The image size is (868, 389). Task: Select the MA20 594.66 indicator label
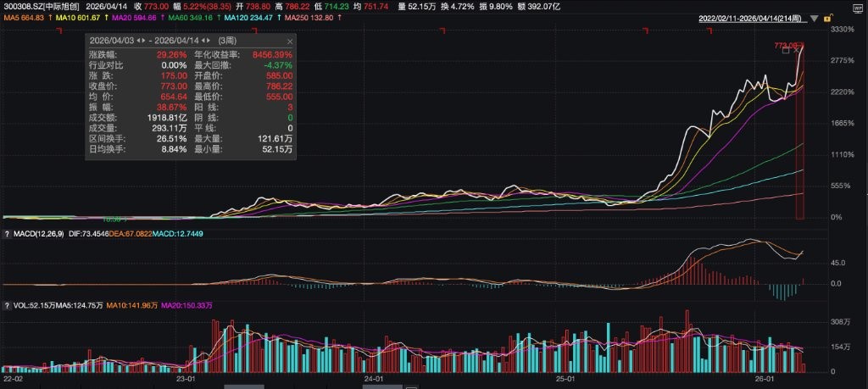pyautogui.click(x=133, y=18)
